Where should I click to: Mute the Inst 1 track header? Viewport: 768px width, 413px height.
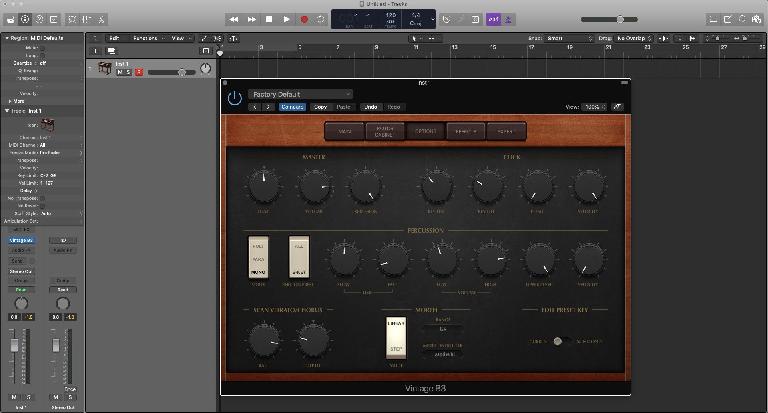click(x=120, y=73)
